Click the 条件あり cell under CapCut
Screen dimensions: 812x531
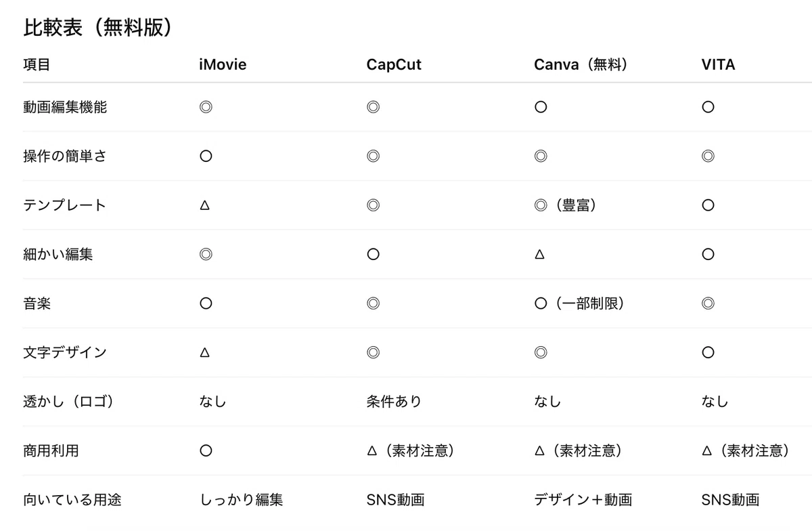pos(394,402)
